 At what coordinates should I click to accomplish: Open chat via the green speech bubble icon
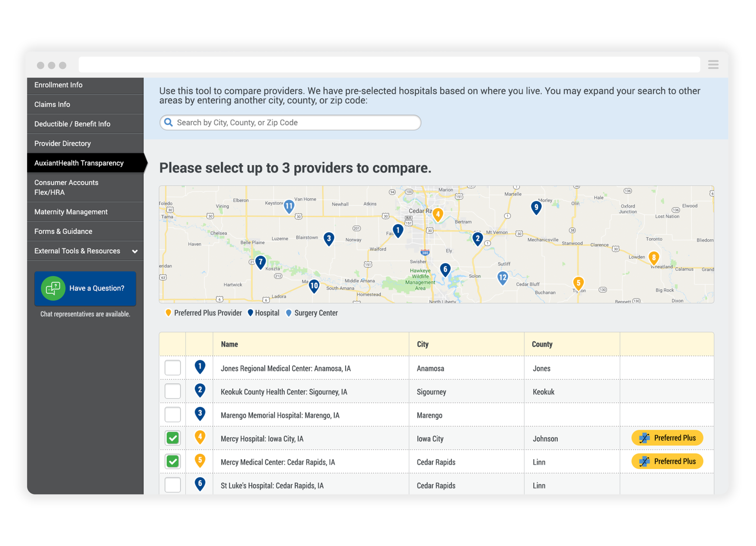(53, 288)
